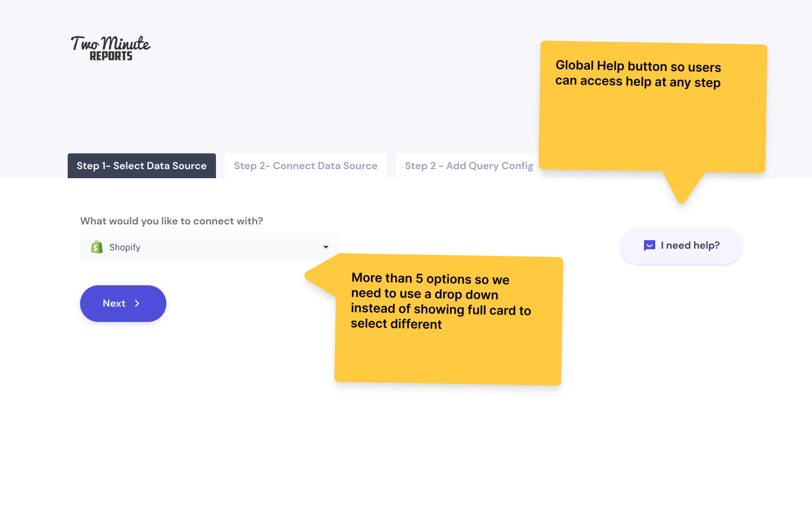Open the Shopify data source dropdown

coord(210,247)
